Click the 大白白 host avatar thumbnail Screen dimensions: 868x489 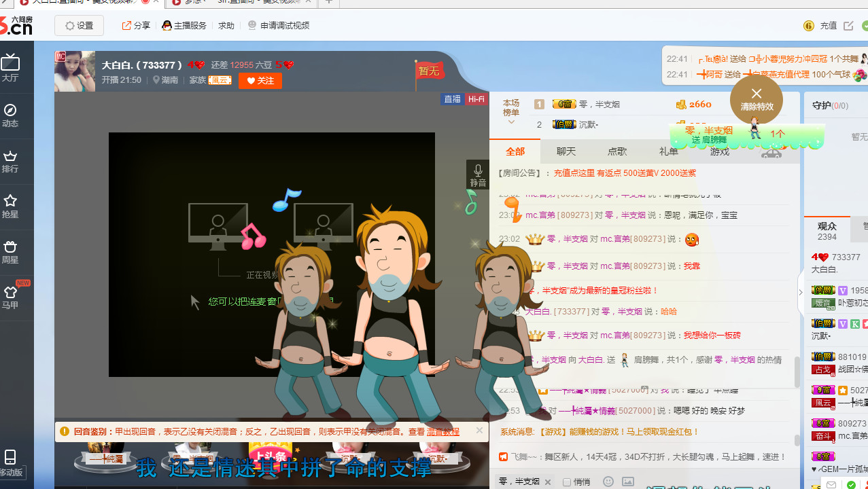(75, 71)
